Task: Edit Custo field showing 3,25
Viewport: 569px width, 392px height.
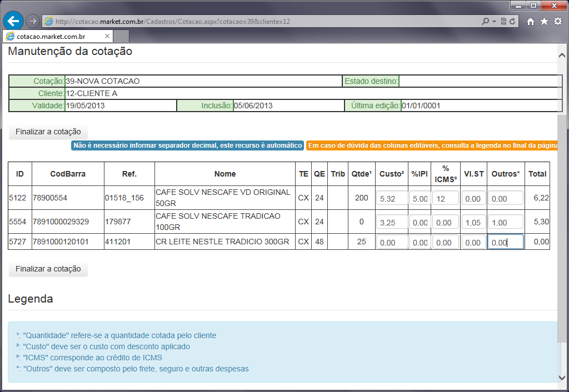Action: (x=392, y=222)
